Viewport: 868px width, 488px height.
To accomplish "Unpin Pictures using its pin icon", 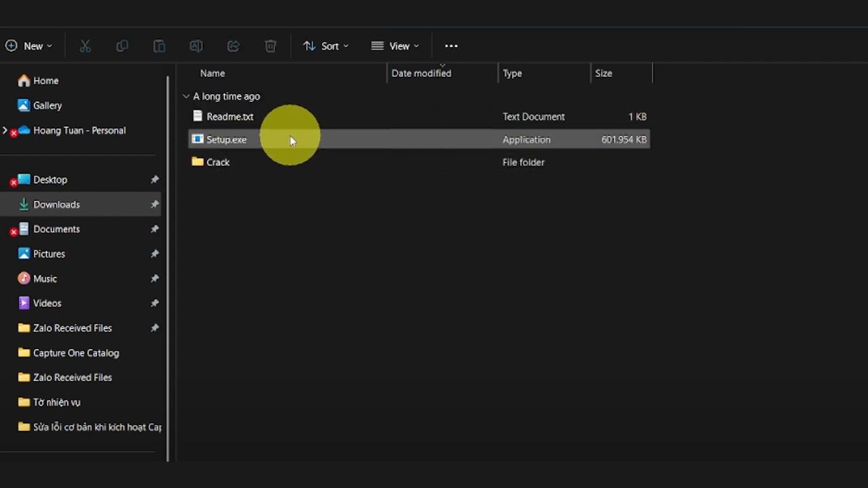I will [x=154, y=254].
